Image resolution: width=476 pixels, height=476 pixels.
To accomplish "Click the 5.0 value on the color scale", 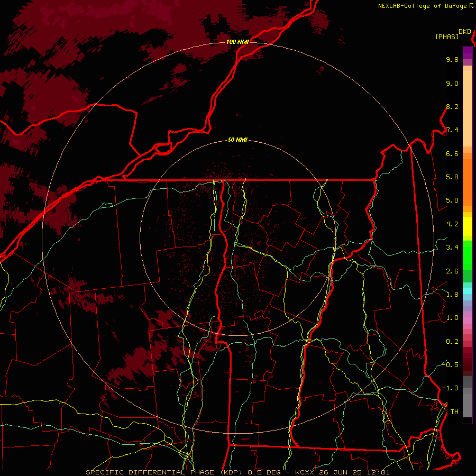I will (x=452, y=200).
